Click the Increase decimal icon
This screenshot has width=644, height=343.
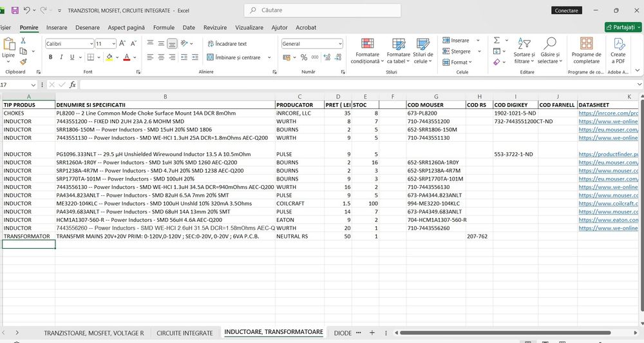click(x=327, y=57)
